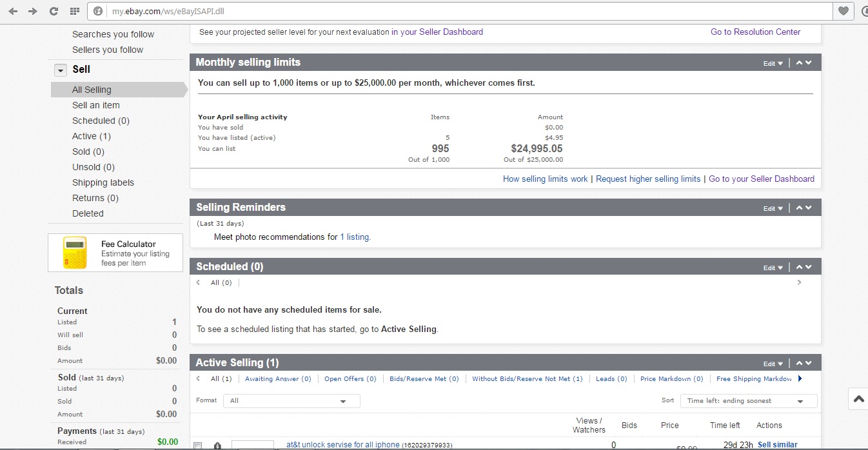The width and height of the screenshot is (868, 450).
Task: Open Shipping labels in the sidebar
Action: [103, 182]
